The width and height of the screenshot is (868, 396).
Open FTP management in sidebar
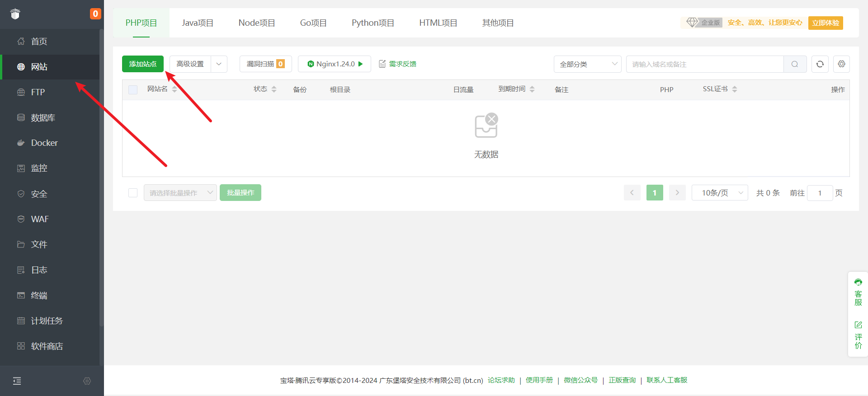50,92
